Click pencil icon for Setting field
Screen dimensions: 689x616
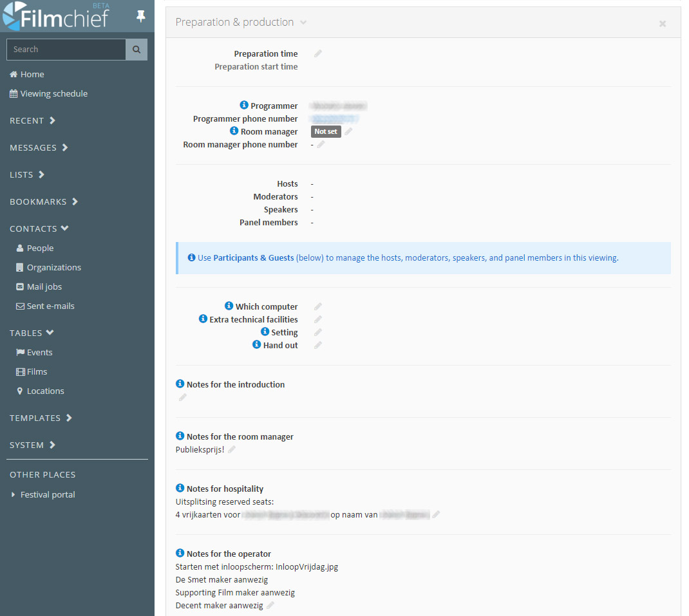tap(317, 333)
